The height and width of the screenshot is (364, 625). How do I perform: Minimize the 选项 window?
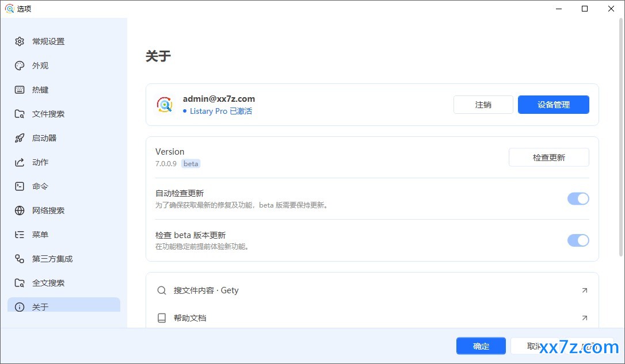point(559,9)
